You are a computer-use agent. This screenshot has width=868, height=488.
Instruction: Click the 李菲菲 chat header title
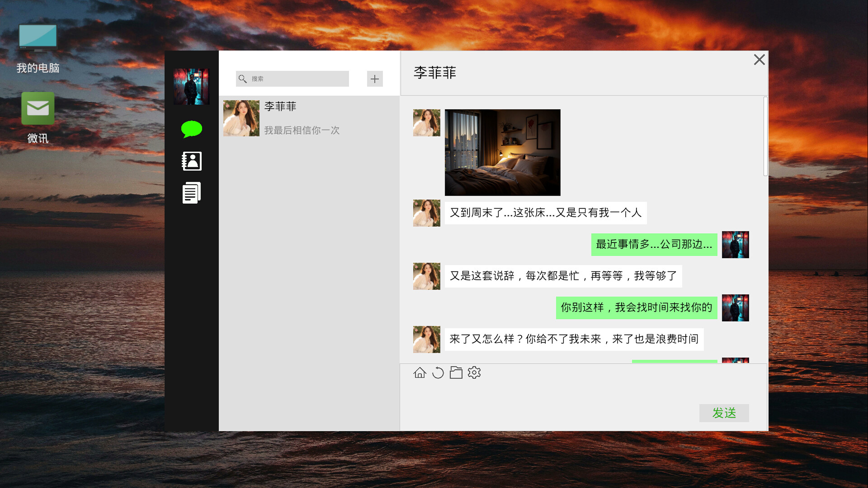(x=435, y=73)
